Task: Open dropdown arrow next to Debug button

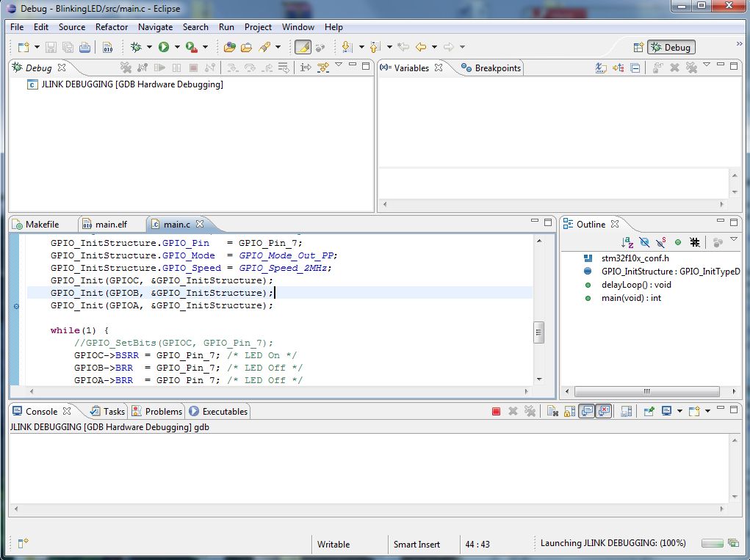Action: tap(149, 47)
